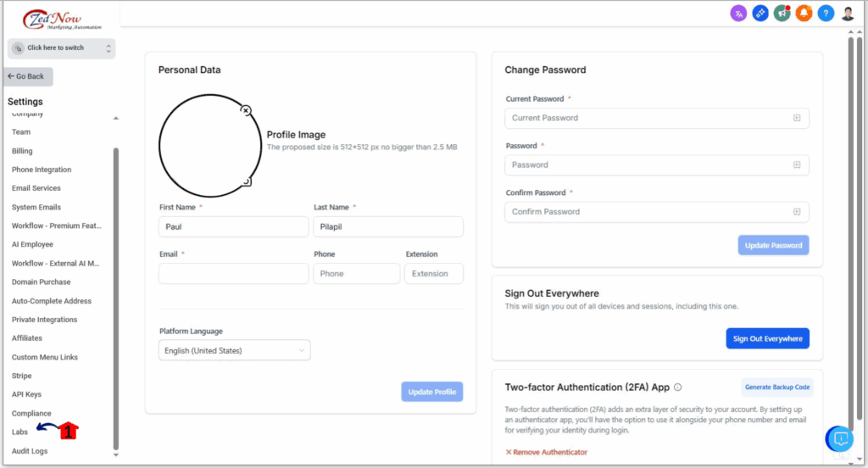Open the language translation icon
This screenshot has height=468, width=868.
(738, 14)
